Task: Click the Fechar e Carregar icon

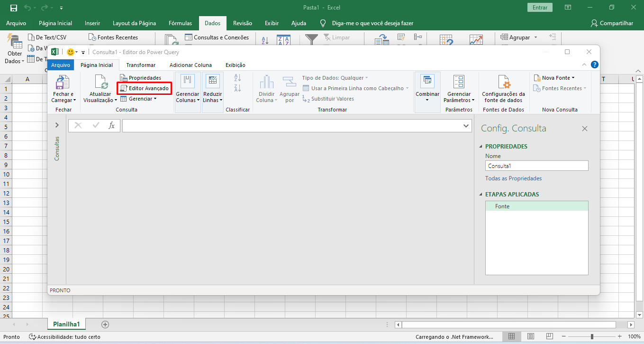Action: click(x=63, y=83)
